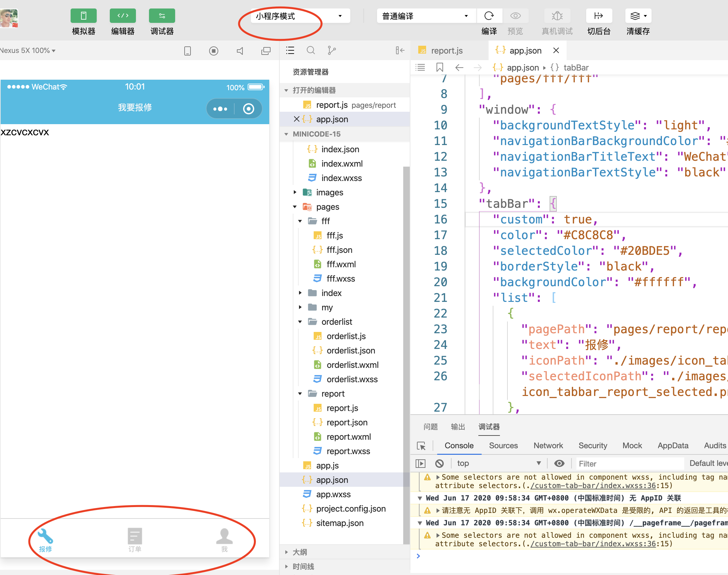Click the compile refresh icon
This screenshot has width=728, height=575.
[x=488, y=16]
